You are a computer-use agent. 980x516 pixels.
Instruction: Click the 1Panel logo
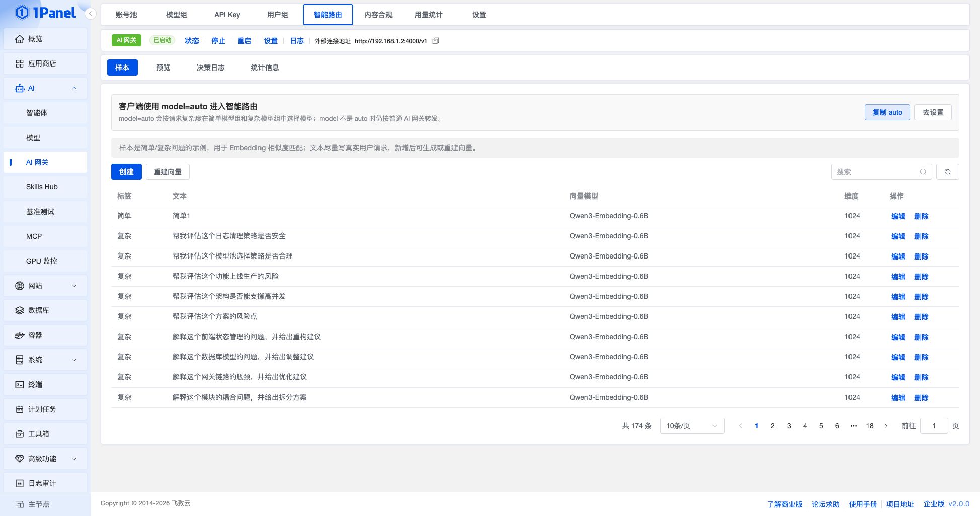coord(45,13)
